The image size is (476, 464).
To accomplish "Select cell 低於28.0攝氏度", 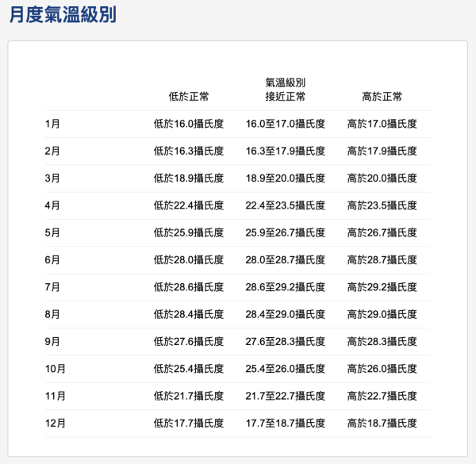I will pos(189,260).
